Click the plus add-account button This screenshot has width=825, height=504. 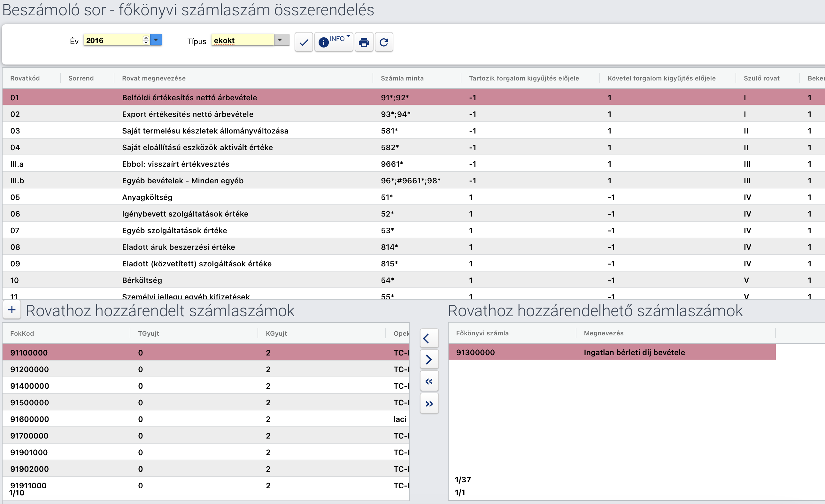[12, 309]
